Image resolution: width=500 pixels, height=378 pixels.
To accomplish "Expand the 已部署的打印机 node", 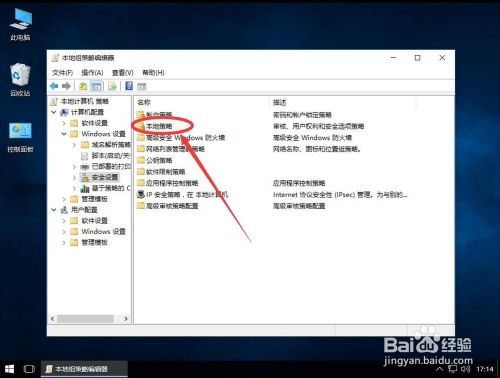I will coord(74,167).
